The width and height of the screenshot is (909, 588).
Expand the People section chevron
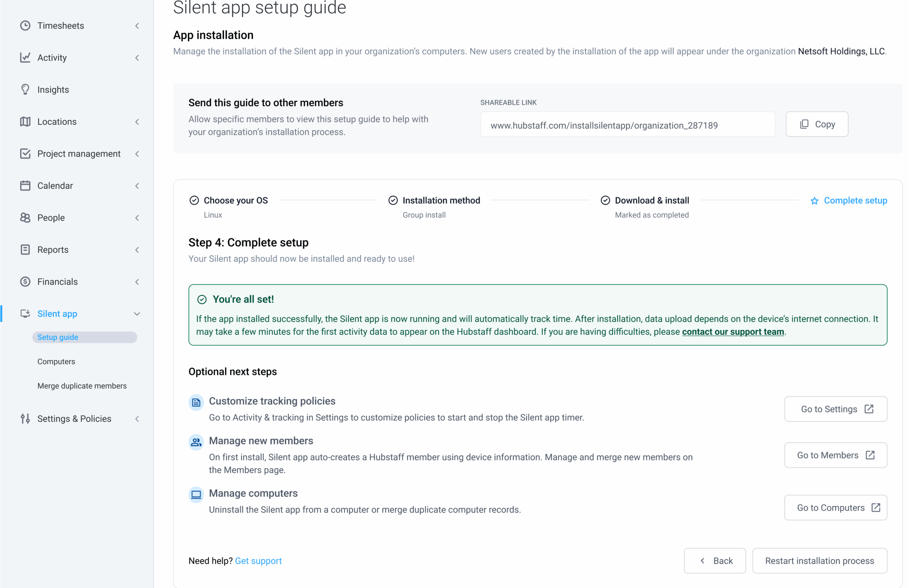point(137,218)
